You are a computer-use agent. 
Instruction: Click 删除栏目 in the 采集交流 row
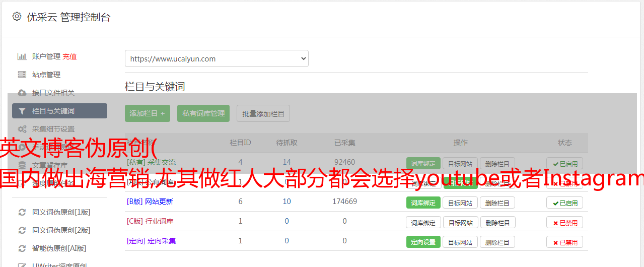(497, 163)
